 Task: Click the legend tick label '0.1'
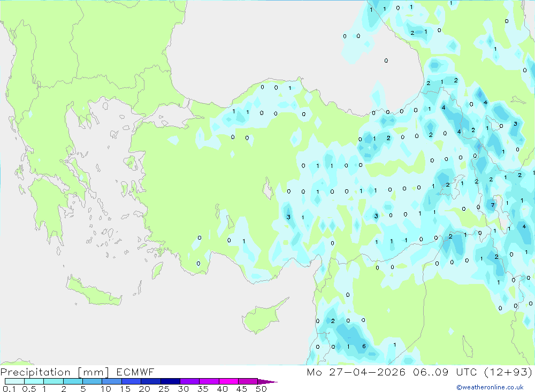click(x=9, y=389)
